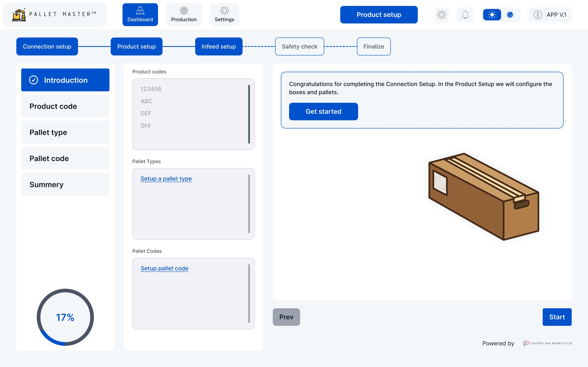Open the Dashboard pallet icon tab
The image size is (588, 367).
pos(140,14)
